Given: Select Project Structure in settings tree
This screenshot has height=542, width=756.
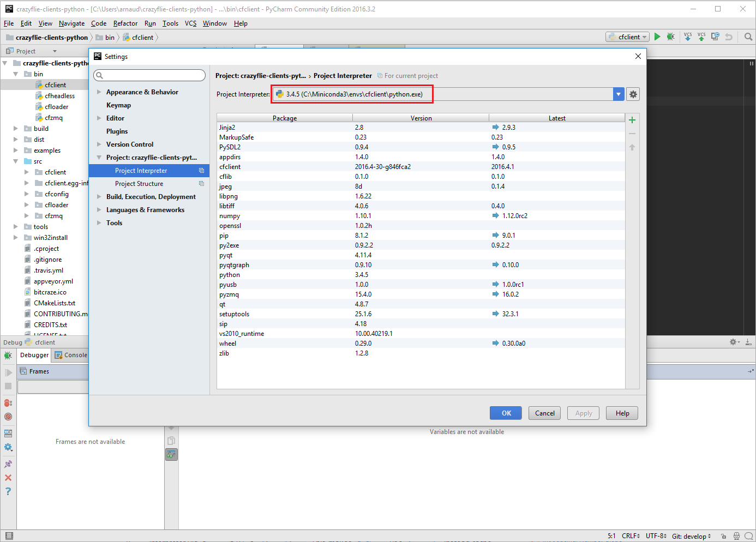Looking at the screenshot, I should pyautogui.click(x=139, y=184).
